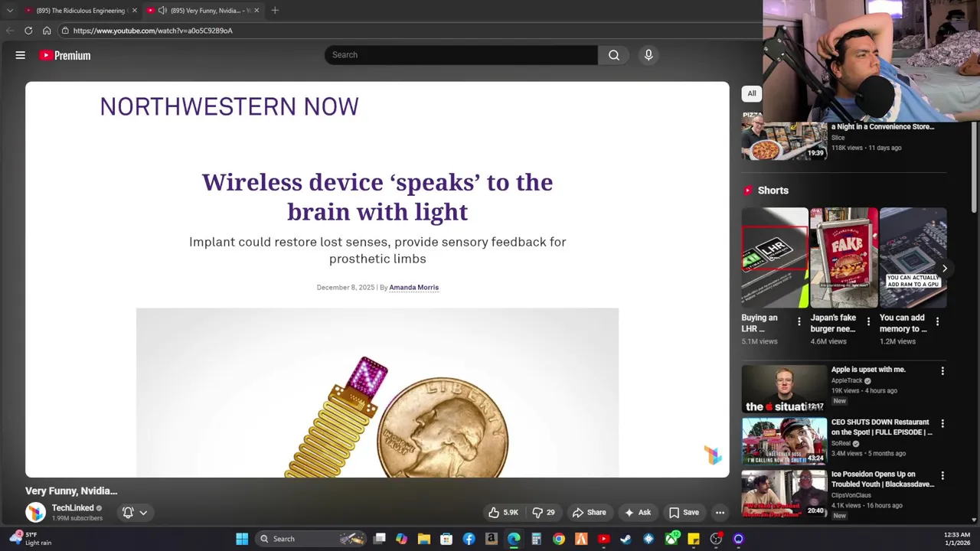Like the video with thumbs up
The height and width of the screenshot is (551, 980).
click(503, 513)
